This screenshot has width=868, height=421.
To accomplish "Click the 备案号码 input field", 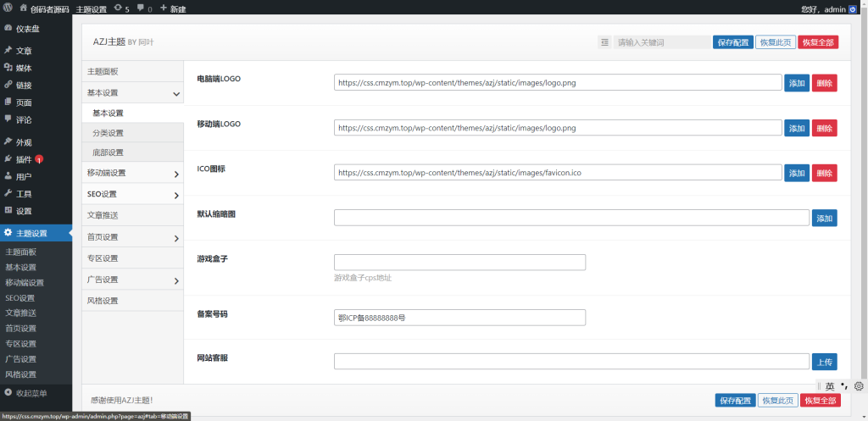I will coord(459,318).
